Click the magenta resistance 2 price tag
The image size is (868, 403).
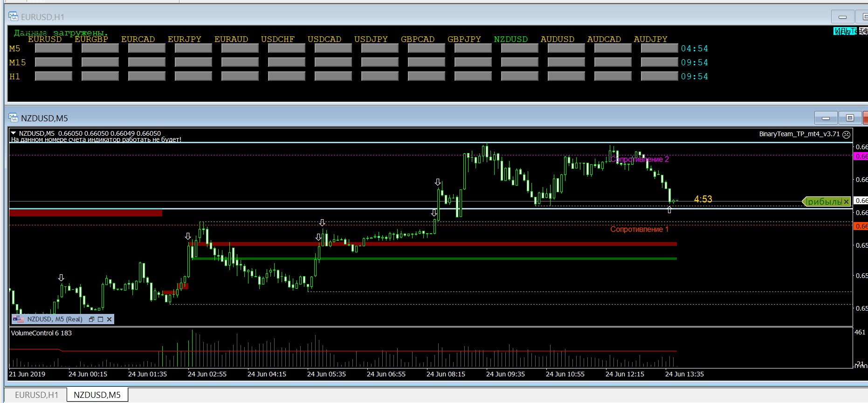coord(861,156)
